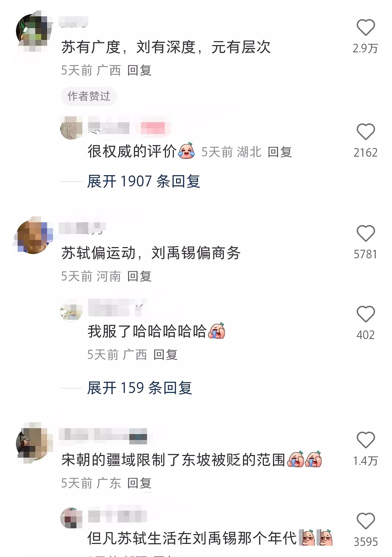Expand 159 replies thread
Viewport: 392px width, 557px height.
pos(140,388)
